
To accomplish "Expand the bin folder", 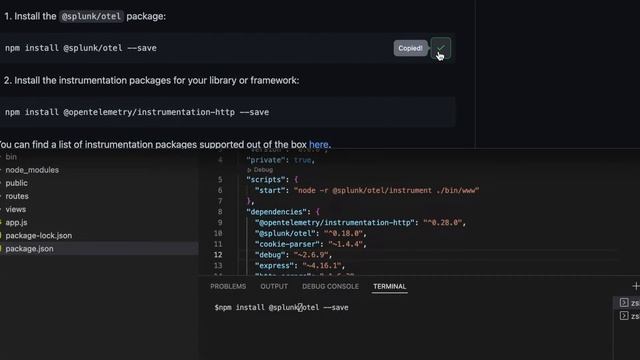I will [11, 157].
